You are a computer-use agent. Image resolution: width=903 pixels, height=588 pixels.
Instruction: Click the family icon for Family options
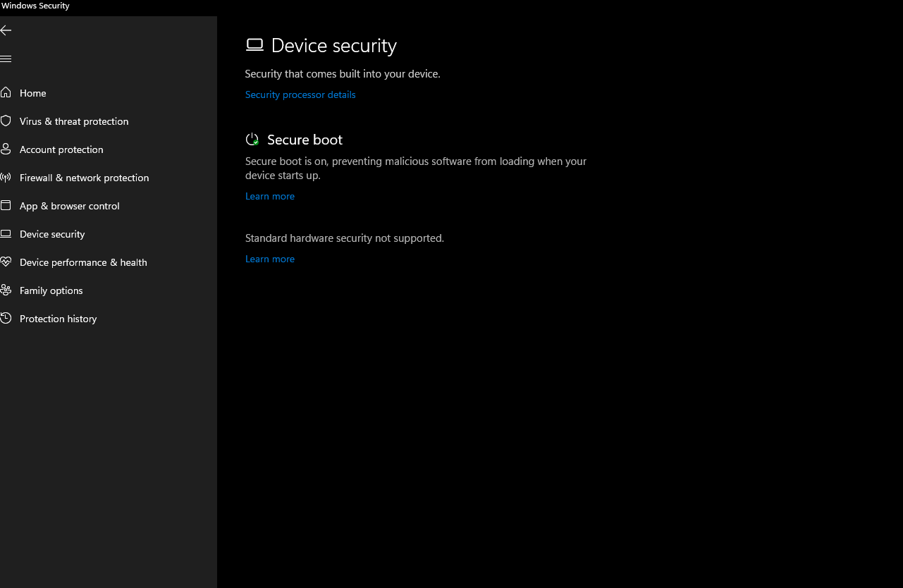(6, 290)
